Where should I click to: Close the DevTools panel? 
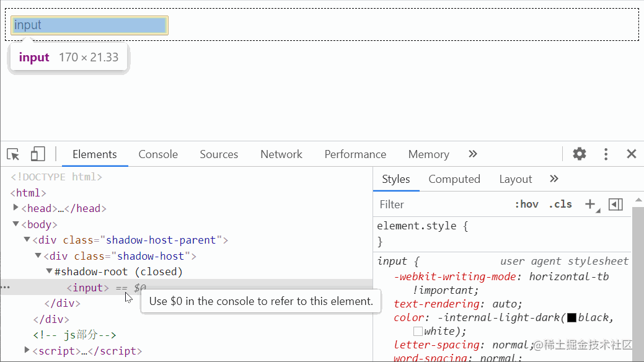click(631, 154)
